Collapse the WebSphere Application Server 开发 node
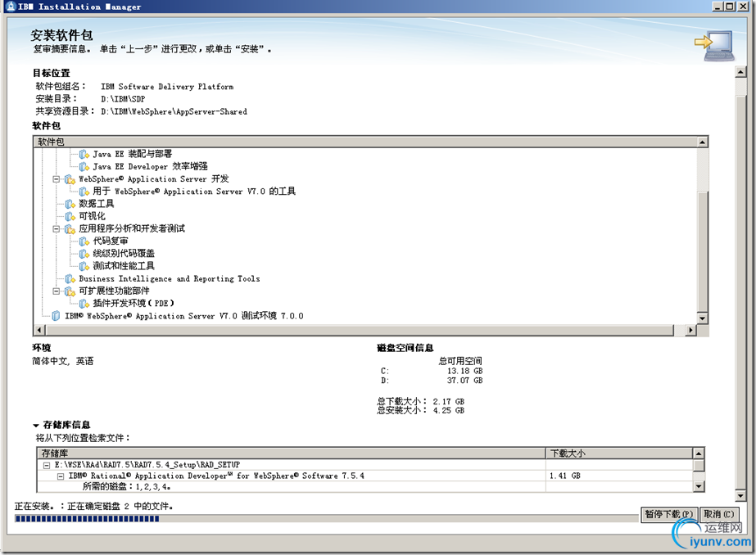Image resolution: width=756 pixels, height=555 pixels. (56, 179)
